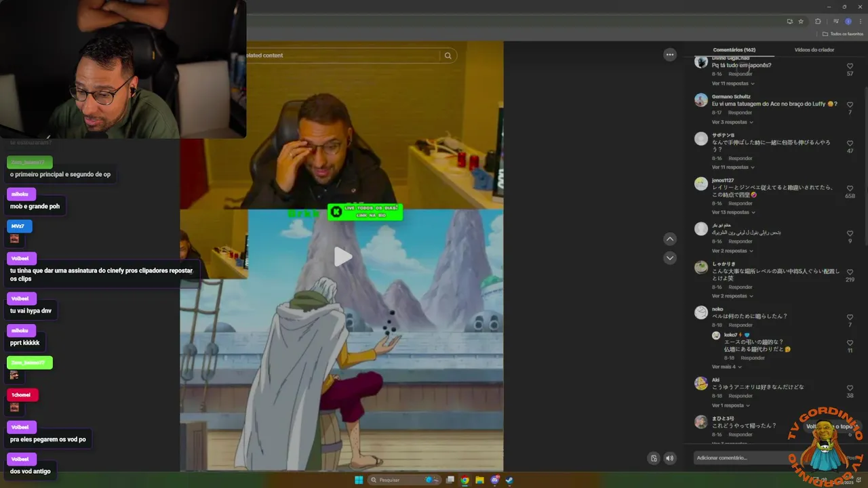Screen dimensions: 868x488
Task: Like jenos1127's comment with 658 likes
Action: pyautogui.click(x=850, y=188)
